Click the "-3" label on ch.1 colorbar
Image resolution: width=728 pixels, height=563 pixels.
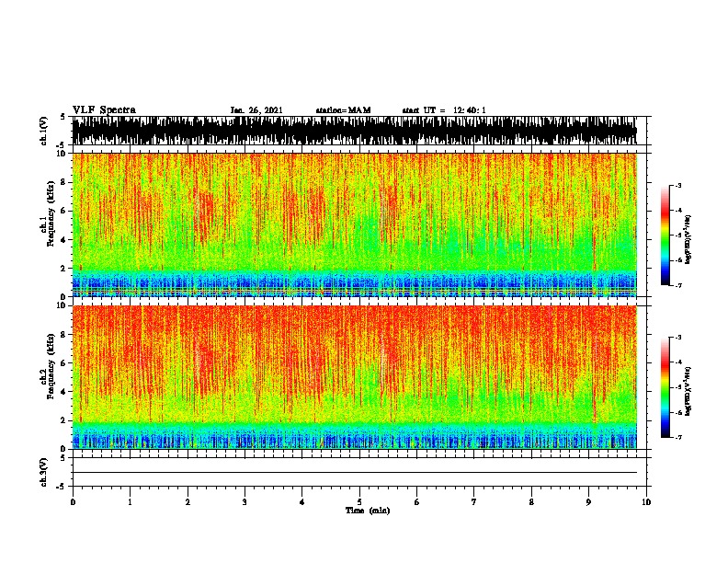[x=677, y=185]
